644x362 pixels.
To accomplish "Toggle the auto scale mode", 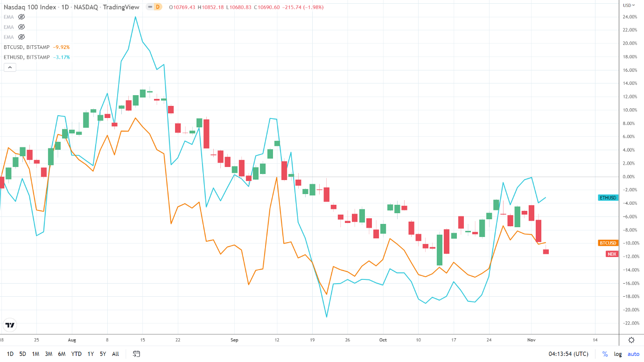I will (633, 354).
